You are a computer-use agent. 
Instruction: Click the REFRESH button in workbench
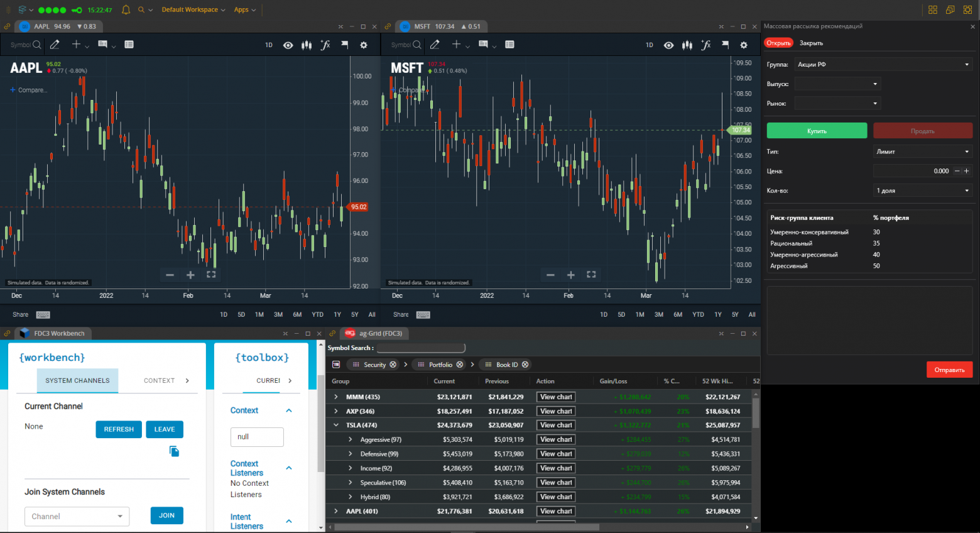click(119, 429)
